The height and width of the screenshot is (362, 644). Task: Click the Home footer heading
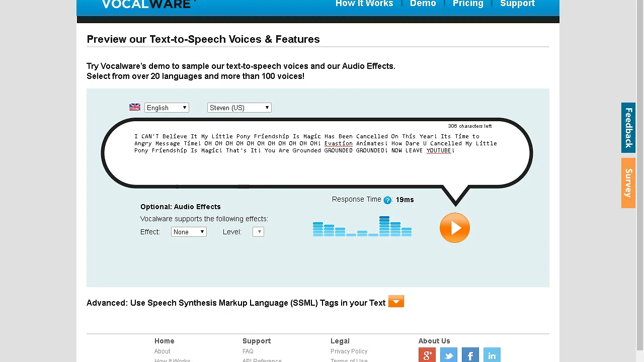165,341
